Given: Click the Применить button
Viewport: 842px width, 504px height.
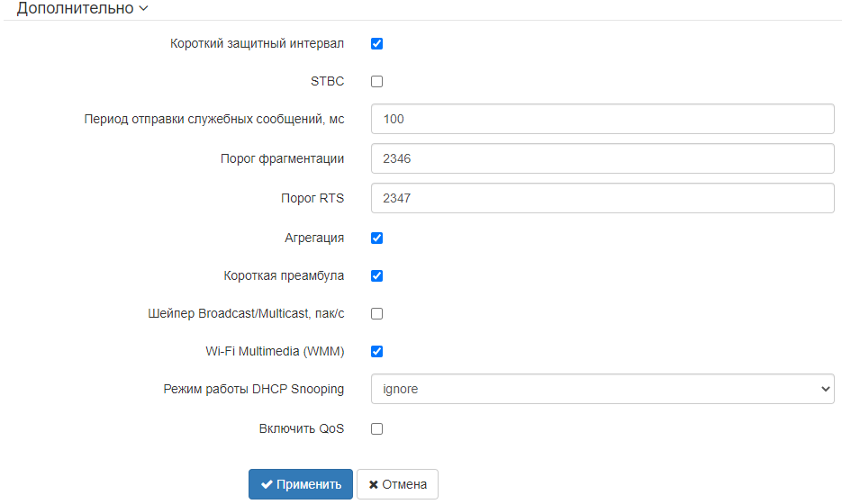Looking at the screenshot, I should pyautogui.click(x=301, y=484).
